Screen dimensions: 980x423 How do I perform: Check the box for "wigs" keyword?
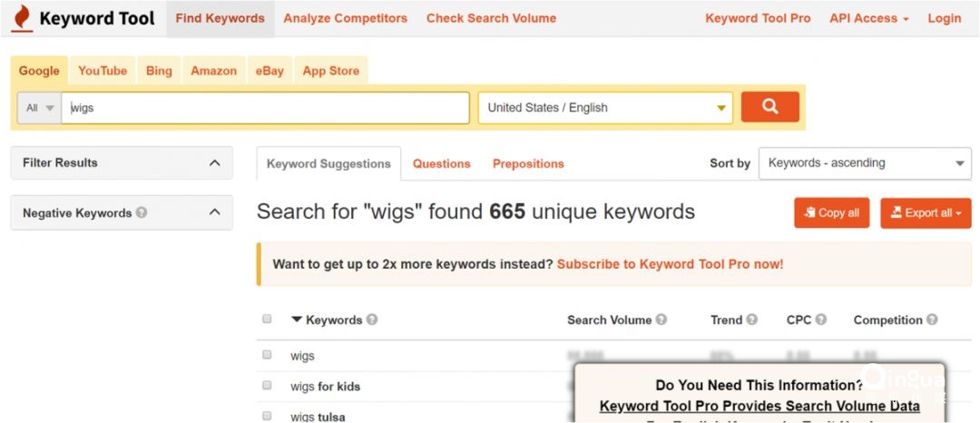267,355
